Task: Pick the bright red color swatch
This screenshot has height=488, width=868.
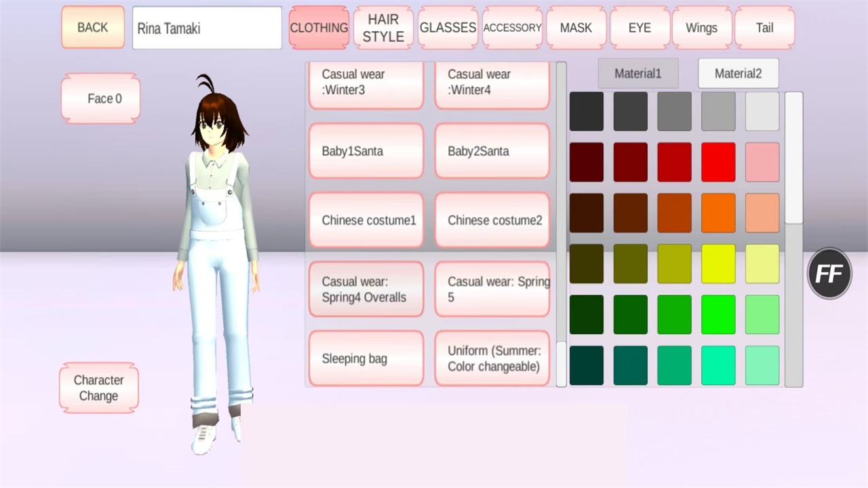Action: pos(718,161)
